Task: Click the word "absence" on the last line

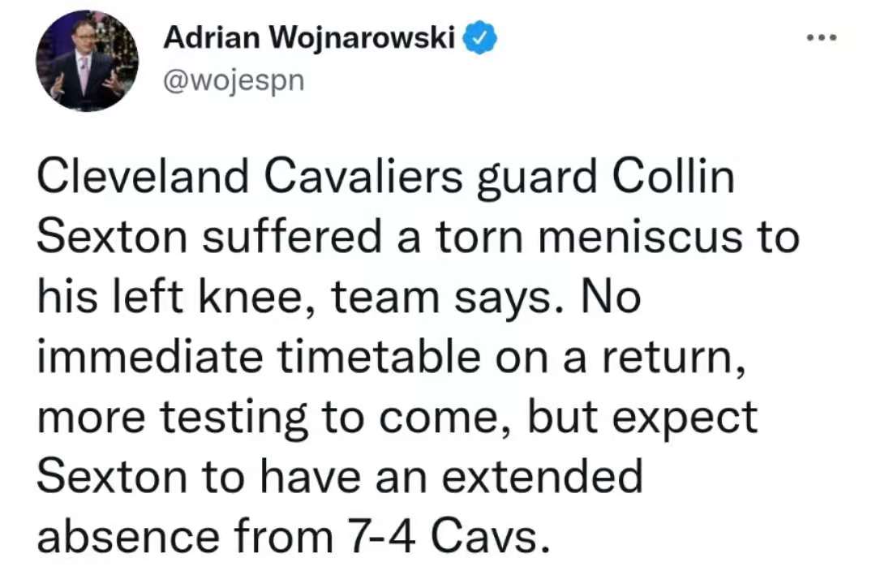Action: click(x=128, y=538)
